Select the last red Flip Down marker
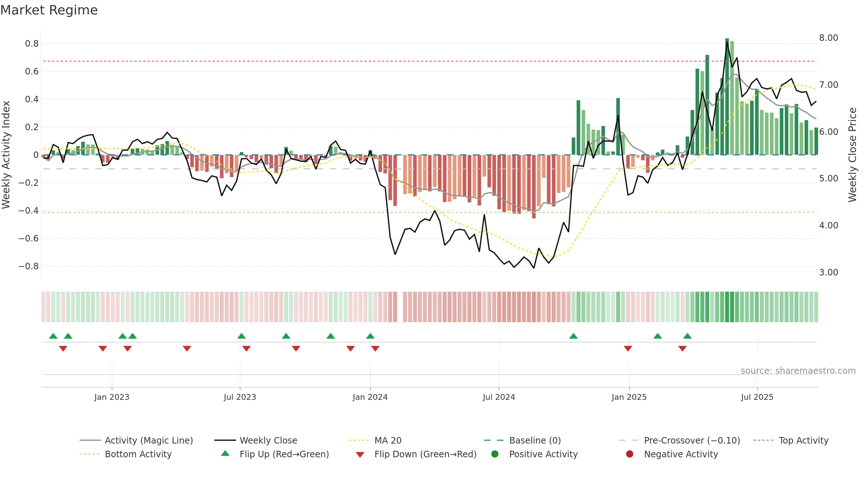 pyautogui.click(x=682, y=348)
